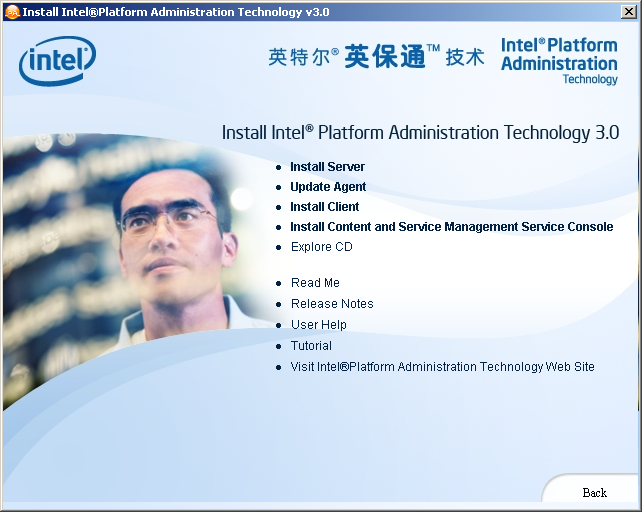Open User Help
The width and height of the screenshot is (642, 512).
319,324
